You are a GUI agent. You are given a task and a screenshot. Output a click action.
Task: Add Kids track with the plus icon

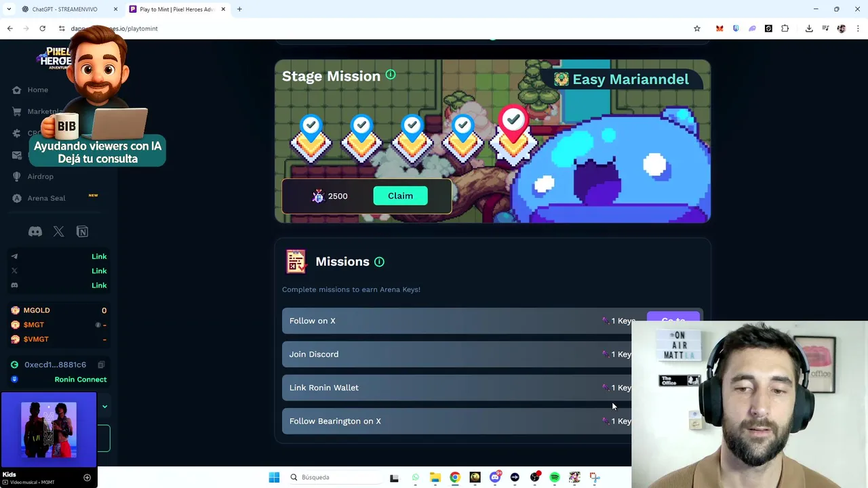tap(87, 478)
